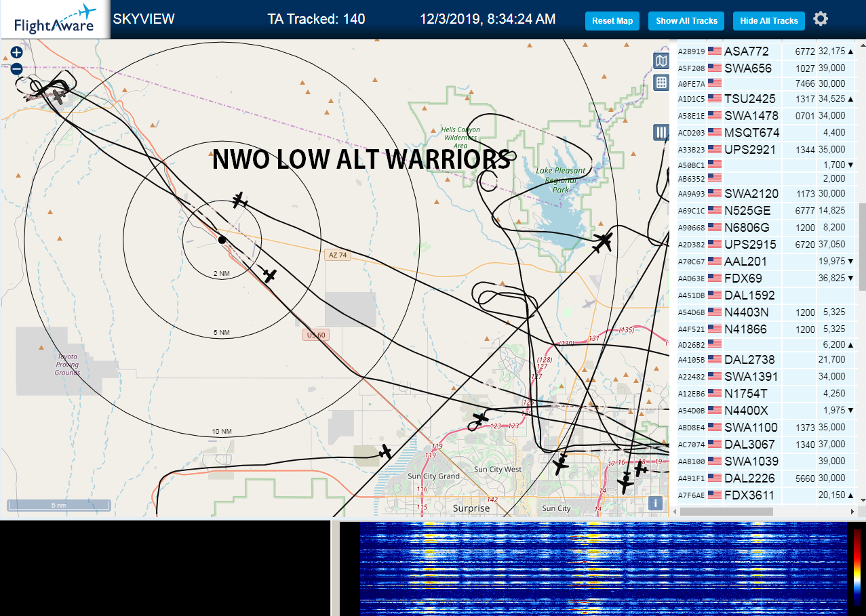Select the aircraft southeast of the center dot near US 60
The height and width of the screenshot is (616, 866).
270,275
